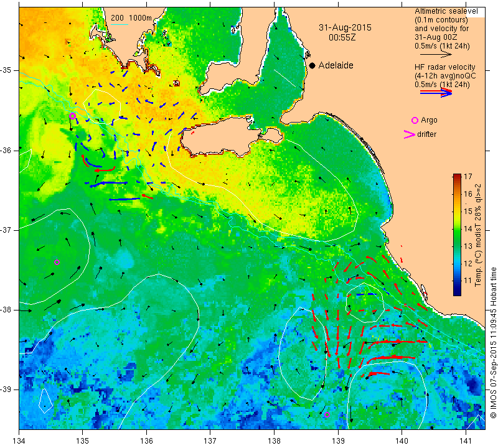Click the 'Argo' legend label
498x448 pixels.
(x=429, y=120)
